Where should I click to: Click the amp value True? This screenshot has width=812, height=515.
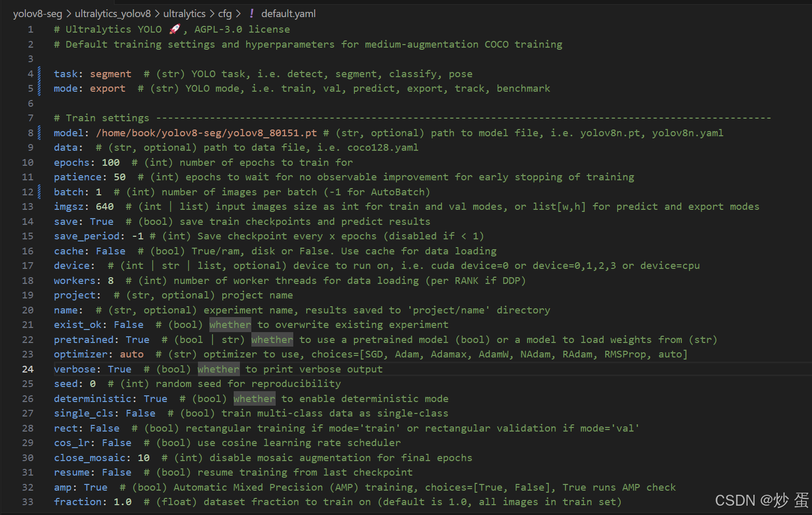point(96,488)
